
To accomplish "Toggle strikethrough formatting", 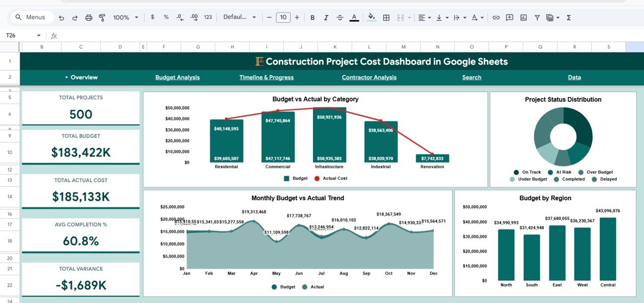I will click(340, 17).
